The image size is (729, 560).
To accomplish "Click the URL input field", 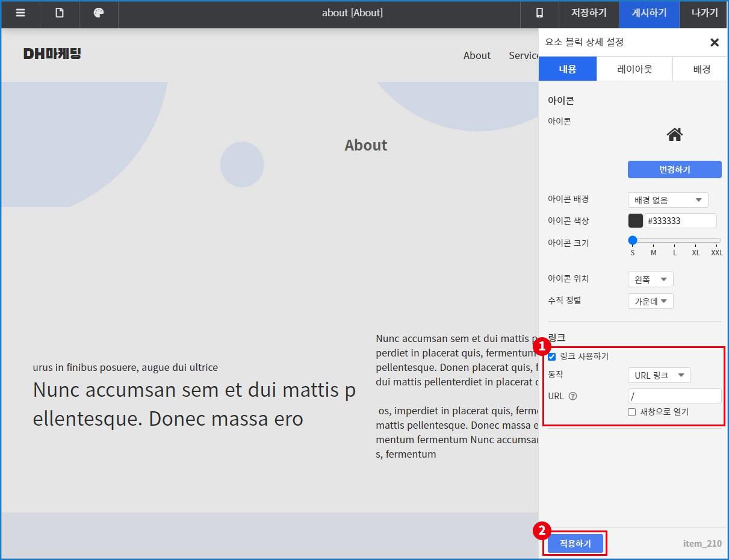I will click(x=674, y=396).
